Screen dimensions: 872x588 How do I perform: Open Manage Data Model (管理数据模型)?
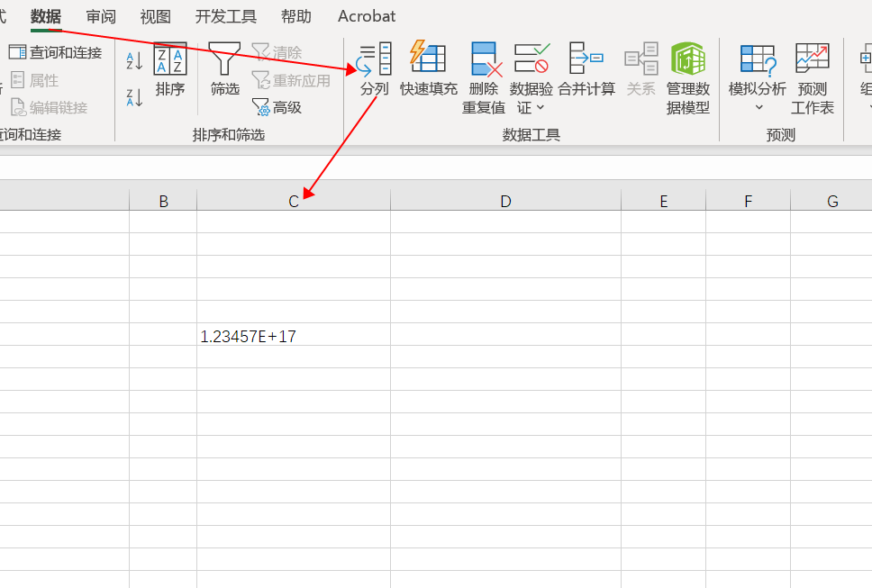[x=688, y=77]
